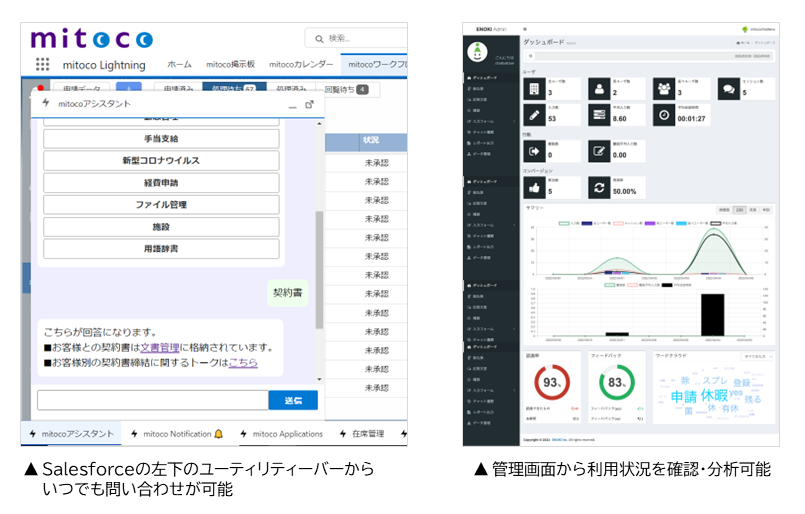This screenshot has width=805, height=514.
Task: Click the building icon user-count tile
Action: (x=534, y=89)
